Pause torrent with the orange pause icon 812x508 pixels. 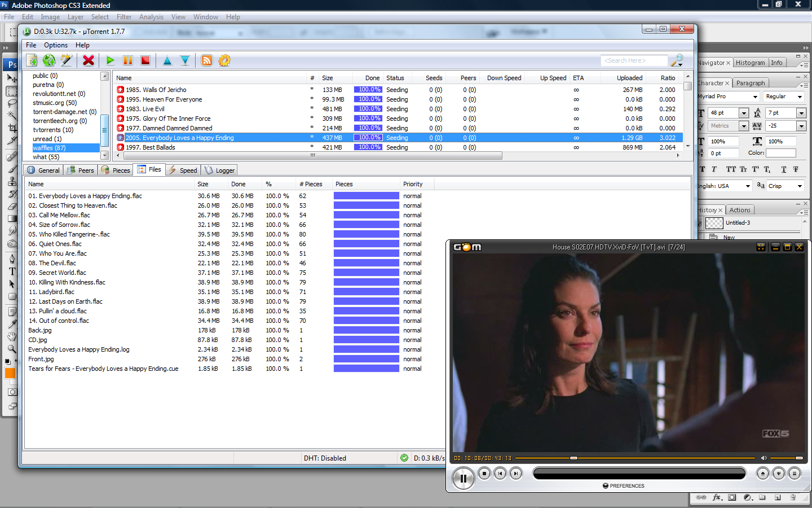[x=128, y=60]
